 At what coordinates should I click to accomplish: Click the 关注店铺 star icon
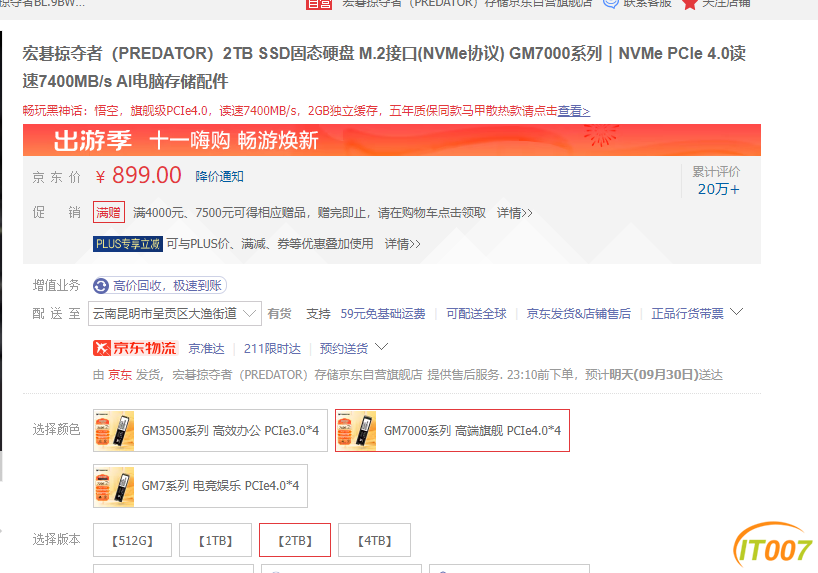click(689, 4)
